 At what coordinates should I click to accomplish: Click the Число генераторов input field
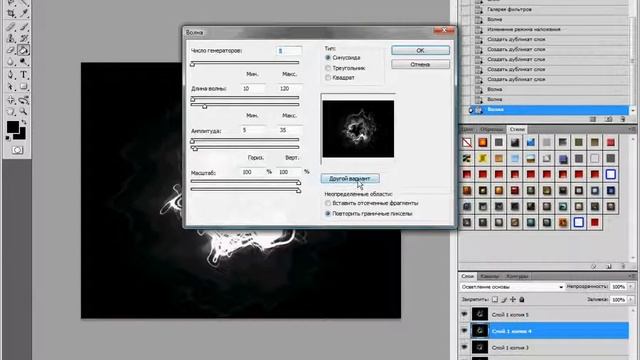(x=289, y=51)
